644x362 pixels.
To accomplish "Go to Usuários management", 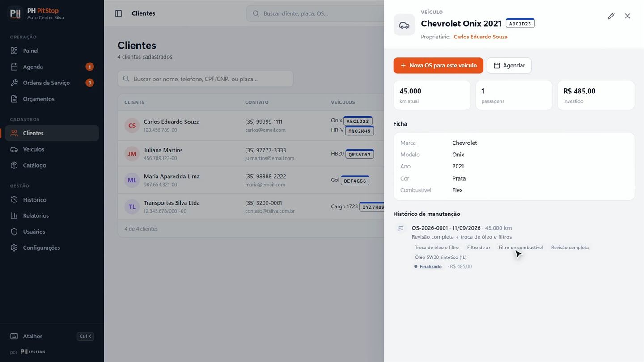I will point(52,232).
